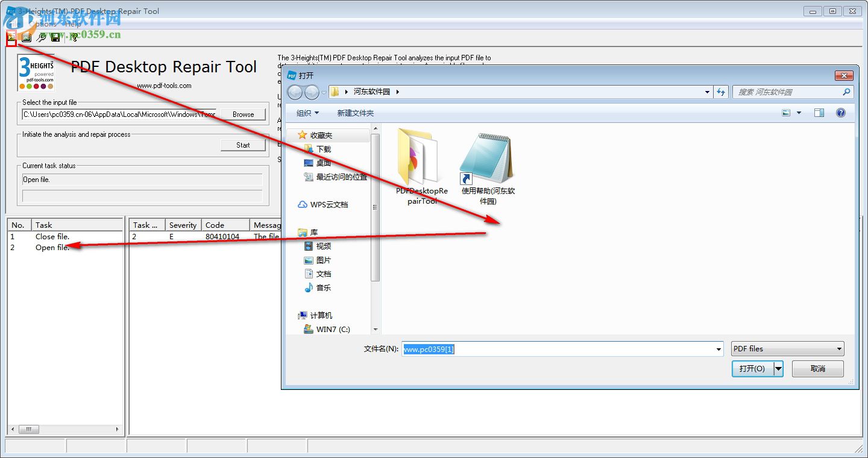Screen dimensions: 868x458
Task: Open 文档 documents library
Action: tap(318, 274)
